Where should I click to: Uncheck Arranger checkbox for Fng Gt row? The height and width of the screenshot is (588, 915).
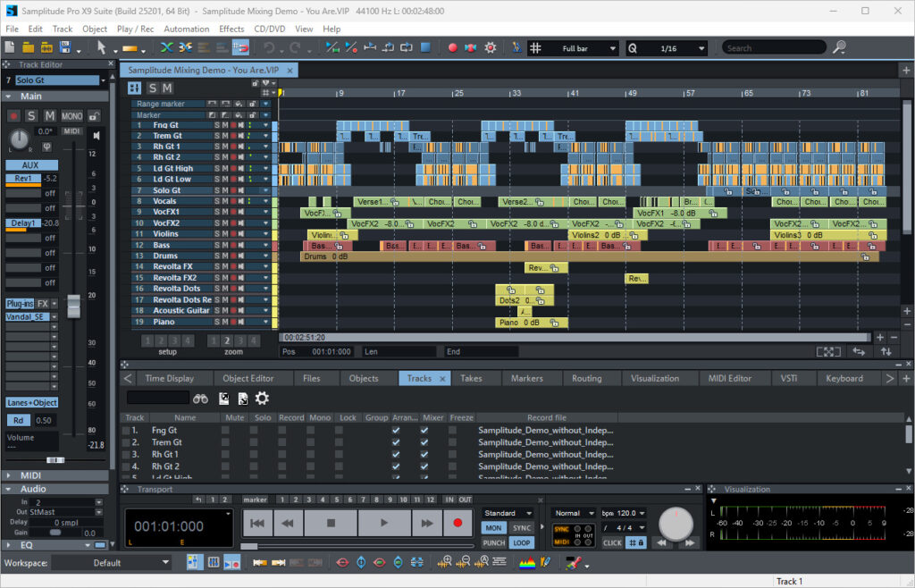(x=396, y=431)
